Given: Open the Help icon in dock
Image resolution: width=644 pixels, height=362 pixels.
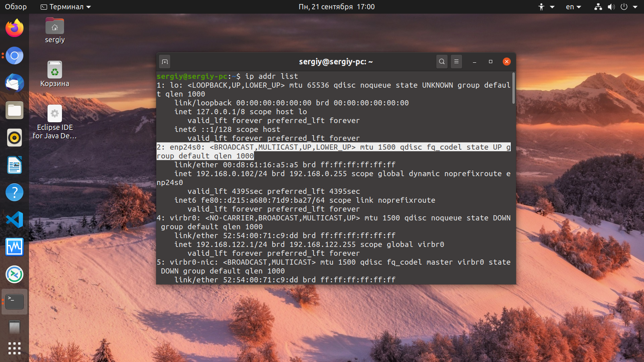Looking at the screenshot, I should (14, 192).
